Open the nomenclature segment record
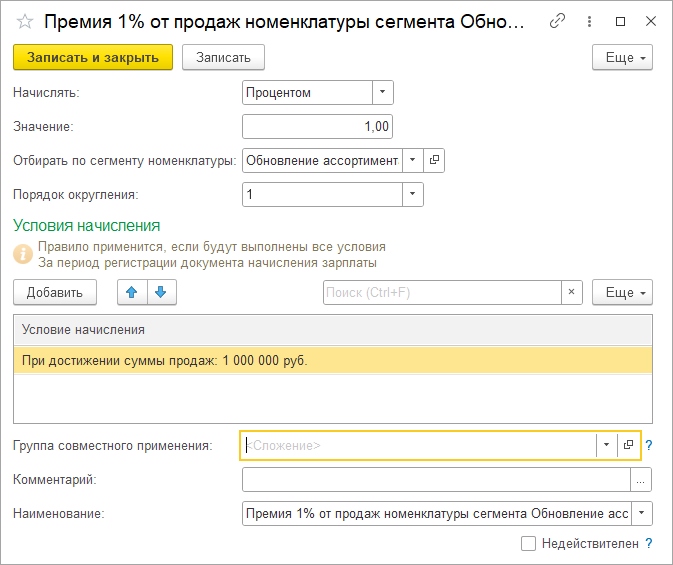This screenshot has height=565, width=673. (434, 160)
